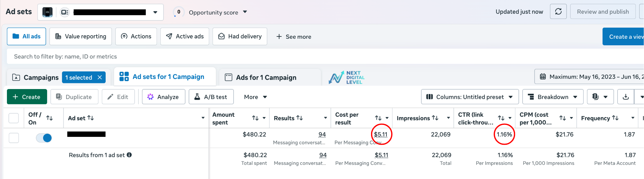Sort by CTR link click-through arrows
The width and height of the screenshot is (644, 179).
pyautogui.click(x=501, y=118)
